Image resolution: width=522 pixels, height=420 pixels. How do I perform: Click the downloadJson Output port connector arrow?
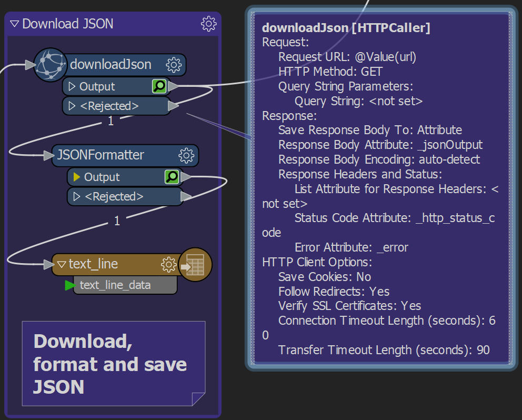point(174,86)
